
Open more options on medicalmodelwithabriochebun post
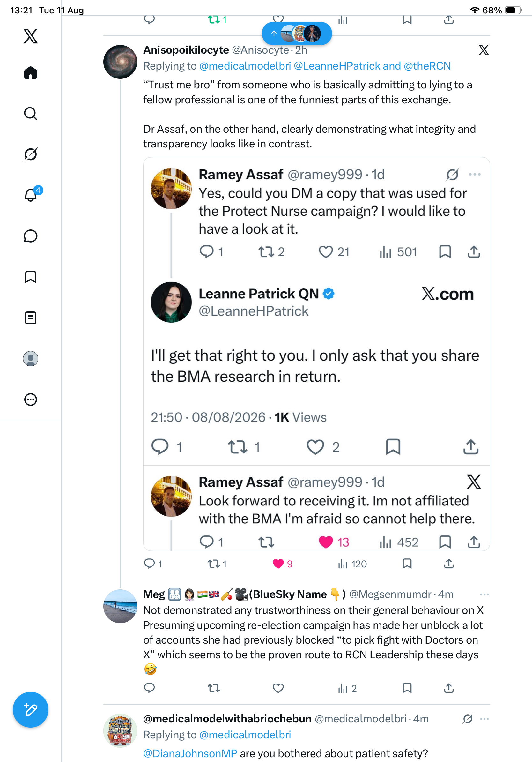[x=484, y=719]
